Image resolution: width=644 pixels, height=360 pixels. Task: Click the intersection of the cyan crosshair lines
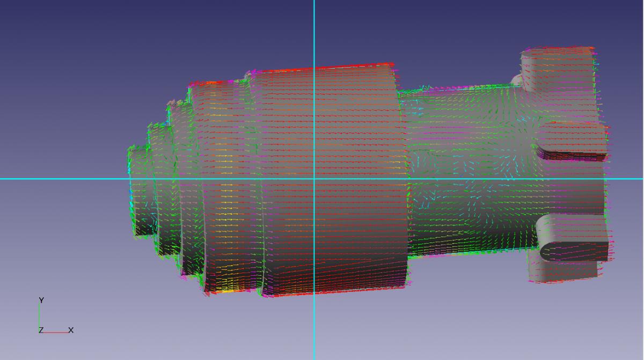[314, 179]
